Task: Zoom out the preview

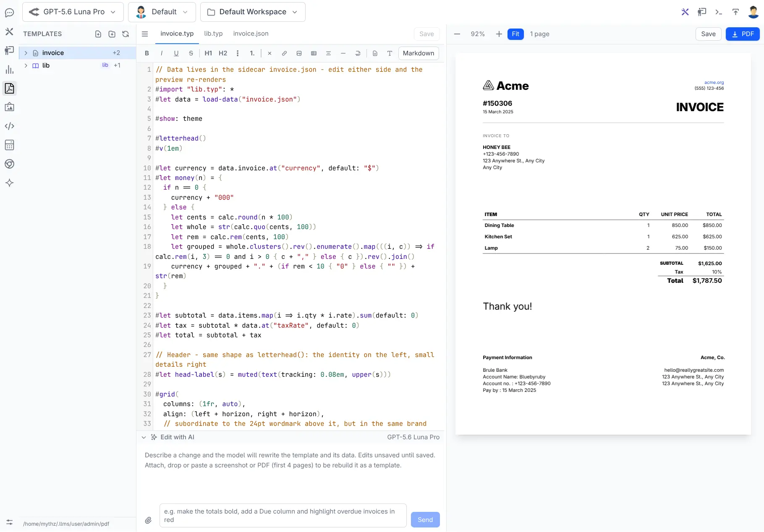Action: 457,34
